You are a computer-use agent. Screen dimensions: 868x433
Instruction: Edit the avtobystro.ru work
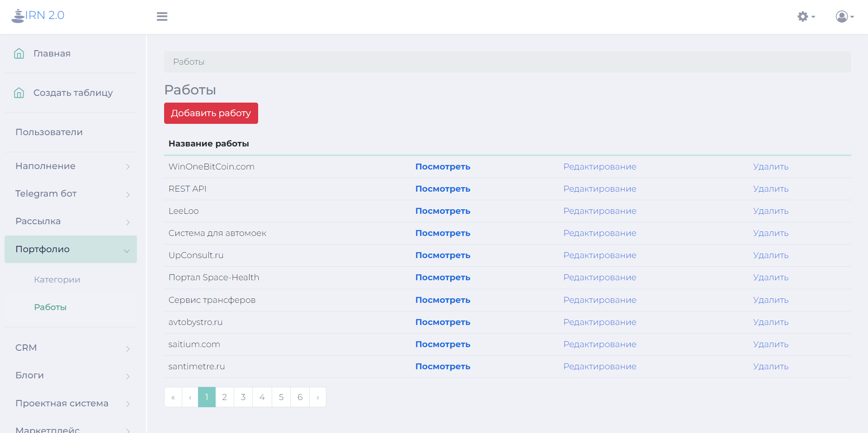599,322
